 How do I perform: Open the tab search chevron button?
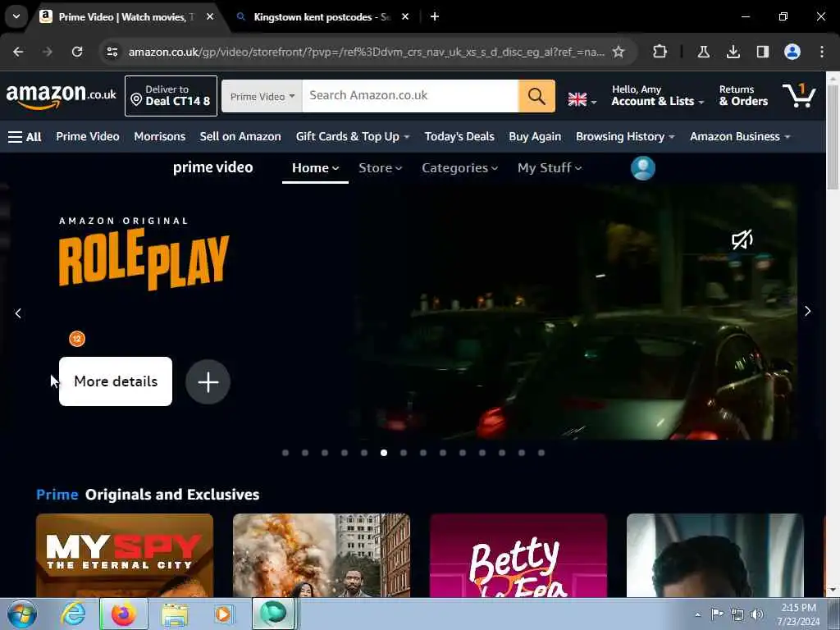pyautogui.click(x=16, y=16)
